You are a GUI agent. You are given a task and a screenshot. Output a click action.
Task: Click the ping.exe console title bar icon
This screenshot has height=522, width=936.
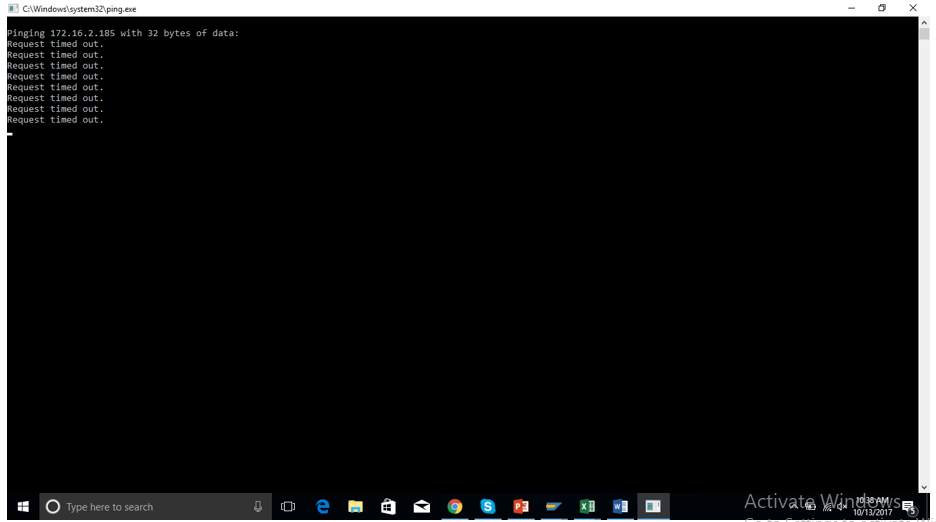13,8
